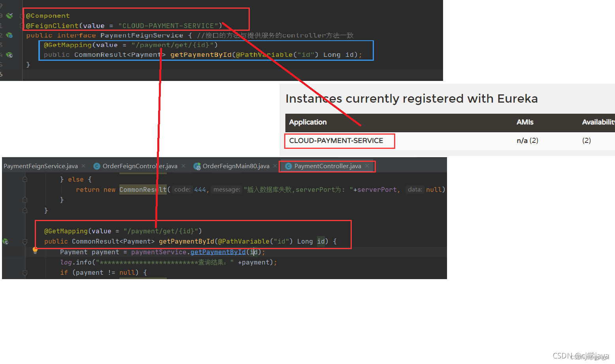Click the CommonResult constructor in return statement
Image resolution: width=615 pixels, height=364 pixels.
tap(143, 190)
